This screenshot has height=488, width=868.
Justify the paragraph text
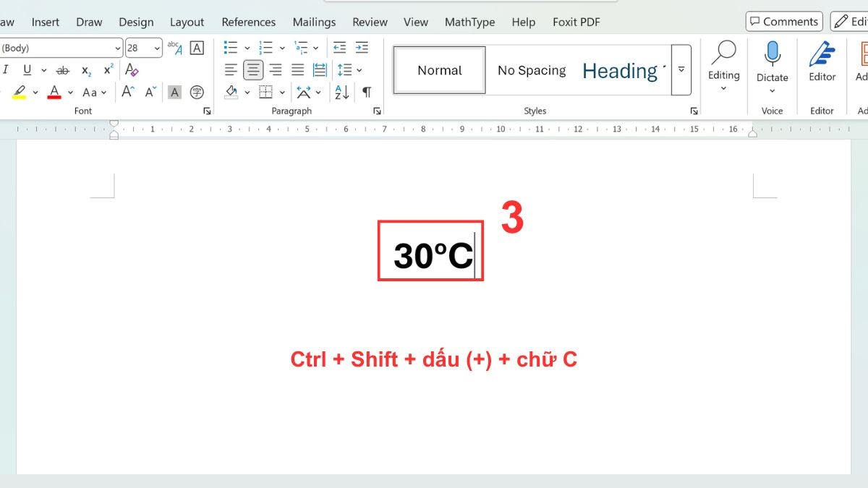pos(298,70)
